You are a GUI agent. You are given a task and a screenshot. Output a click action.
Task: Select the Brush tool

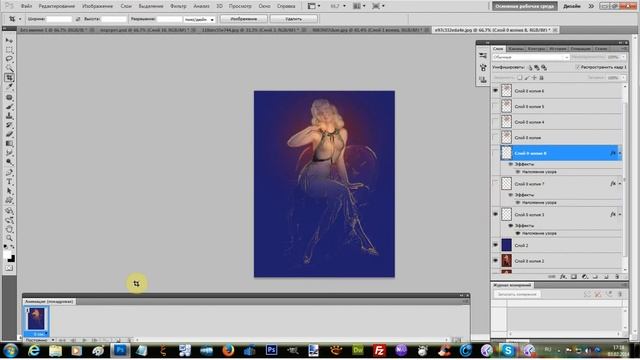[9, 107]
